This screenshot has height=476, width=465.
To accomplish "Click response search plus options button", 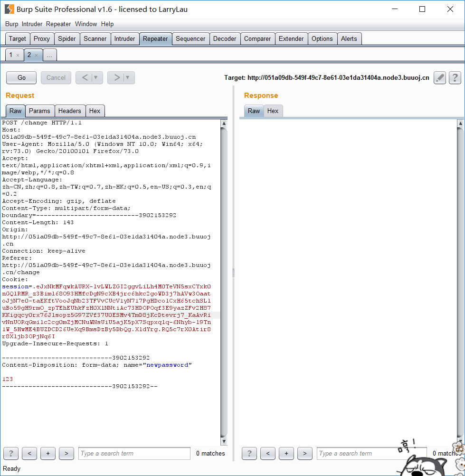I will 286,453.
